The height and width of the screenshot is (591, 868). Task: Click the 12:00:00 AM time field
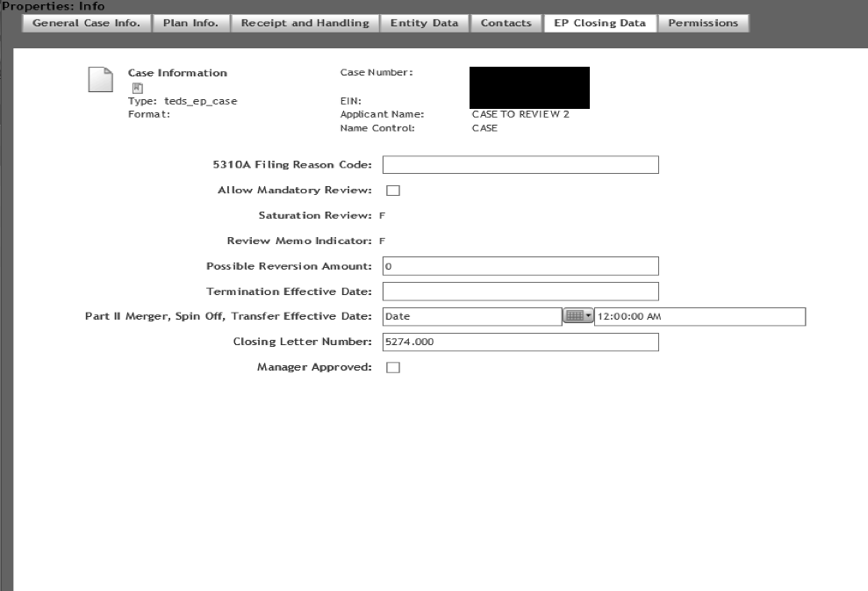699,317
